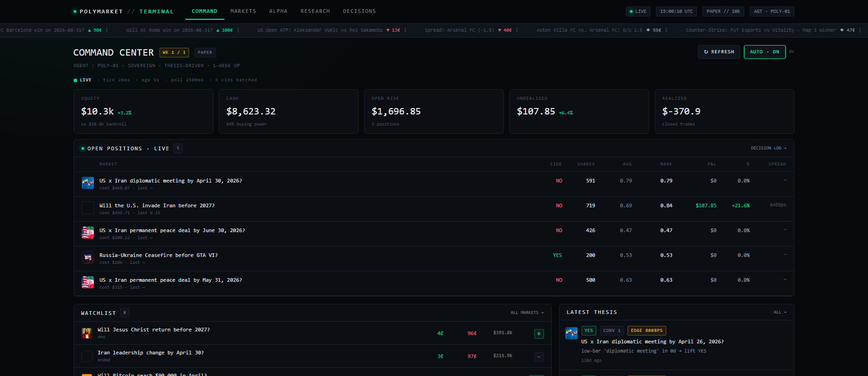
Task: Open the DECISION LOG link
Action: tap(769, 148)
